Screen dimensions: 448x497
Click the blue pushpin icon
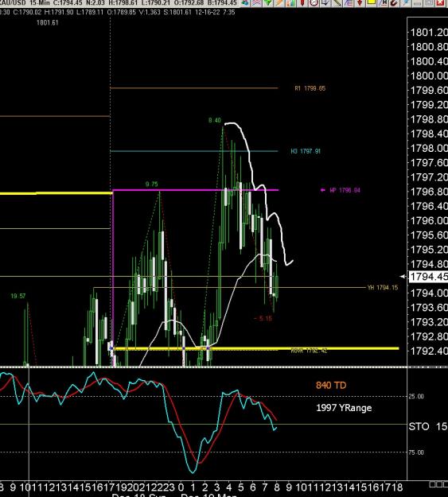406,3
